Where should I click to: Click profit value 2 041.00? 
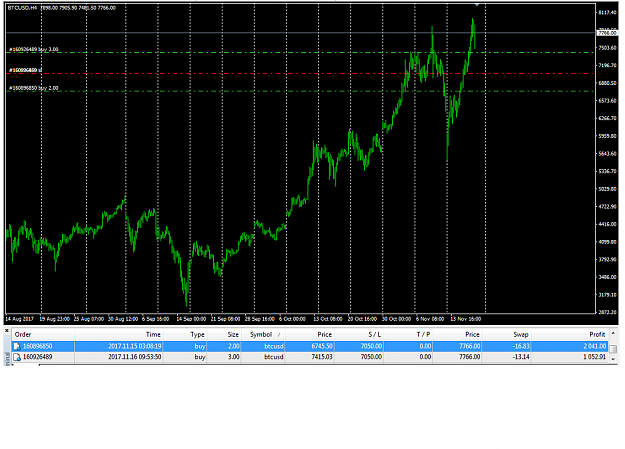click(595, 346)
